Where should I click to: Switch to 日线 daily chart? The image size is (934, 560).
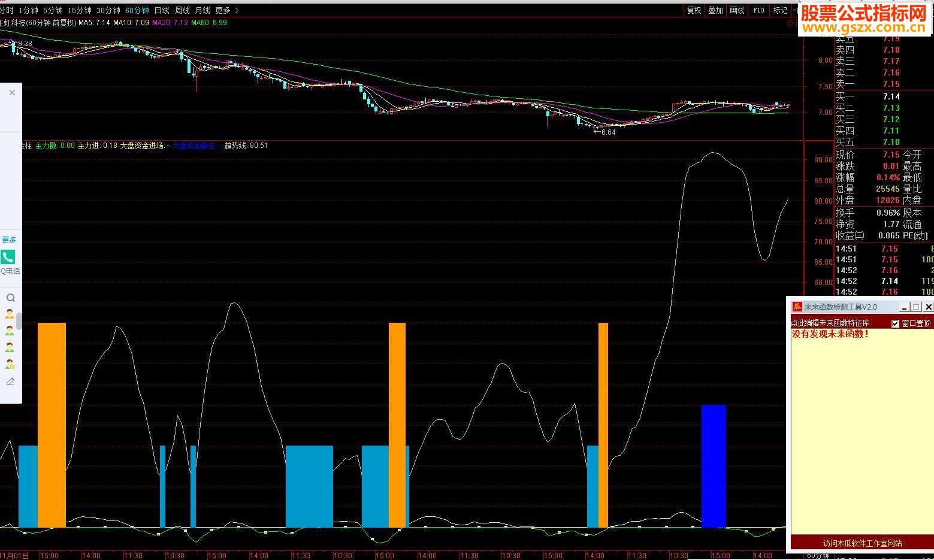coord(162,10)
